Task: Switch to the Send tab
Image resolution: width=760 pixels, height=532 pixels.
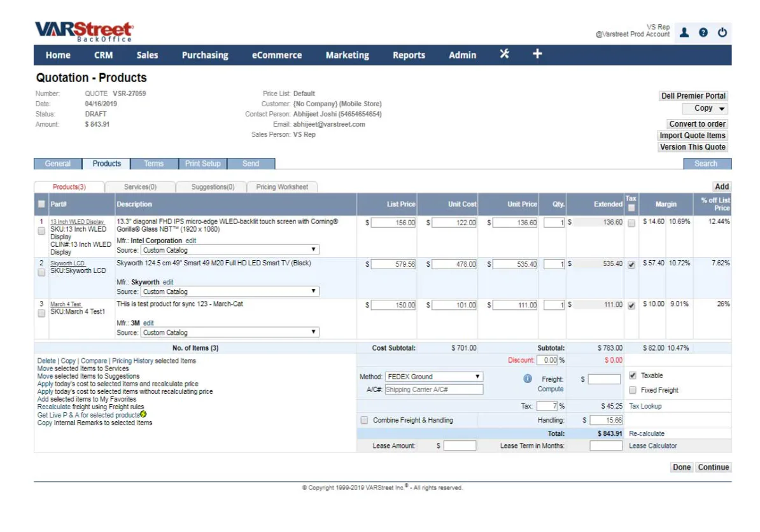Action: click(x=251, y=164)
